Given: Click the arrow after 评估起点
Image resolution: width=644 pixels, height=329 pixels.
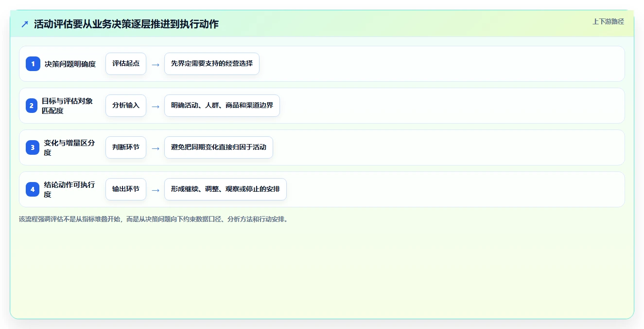Looking at the screenshot, I should coord(155,64).
